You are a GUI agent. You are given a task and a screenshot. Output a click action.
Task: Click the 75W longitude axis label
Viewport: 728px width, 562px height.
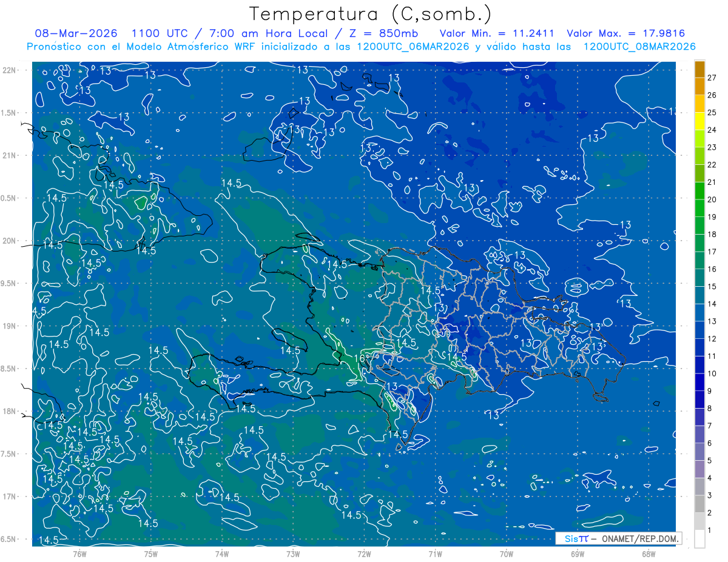tap(150, 554)
